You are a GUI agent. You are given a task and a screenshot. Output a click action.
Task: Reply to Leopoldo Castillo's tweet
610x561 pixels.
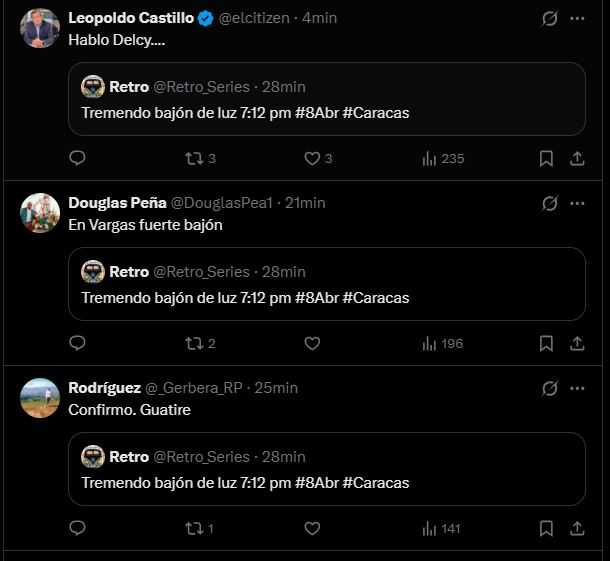click(78, 158)
